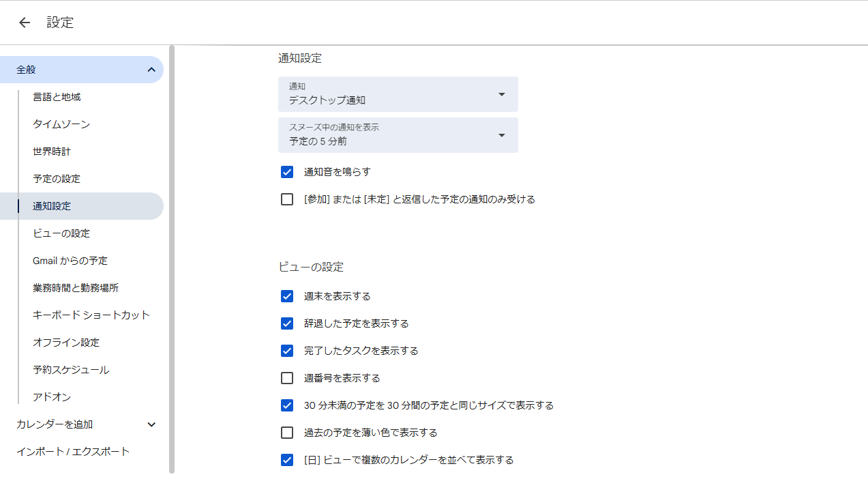The image size is (868, 477).
Task: Jump to 業務時間と勤務場所 section
Action: coord(76,288)
